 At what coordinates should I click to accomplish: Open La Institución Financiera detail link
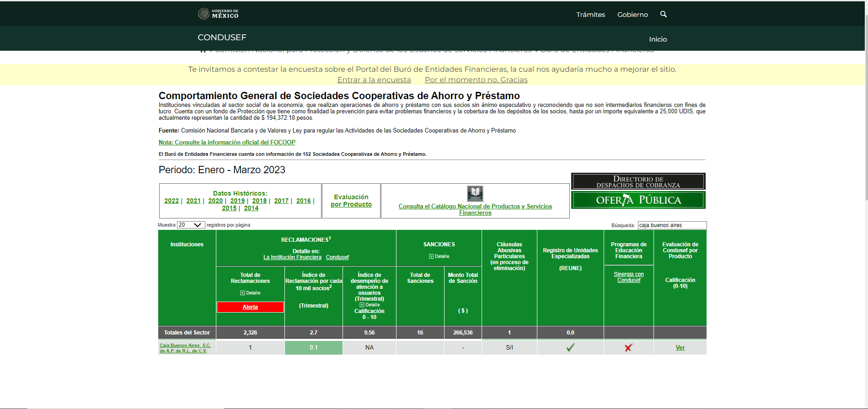(x=292, y=257)
